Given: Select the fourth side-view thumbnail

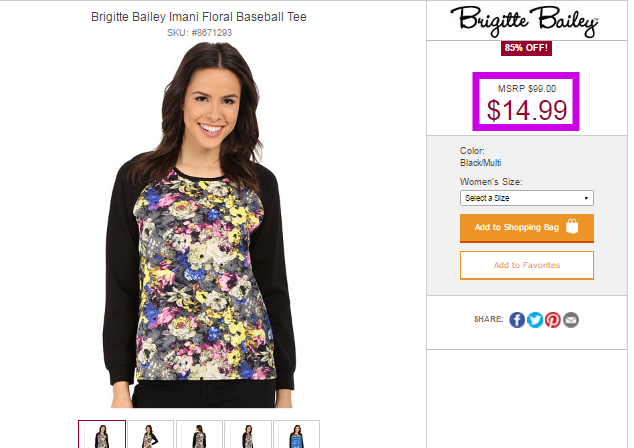Looking at the screenshot, I should tap(248, 434).
